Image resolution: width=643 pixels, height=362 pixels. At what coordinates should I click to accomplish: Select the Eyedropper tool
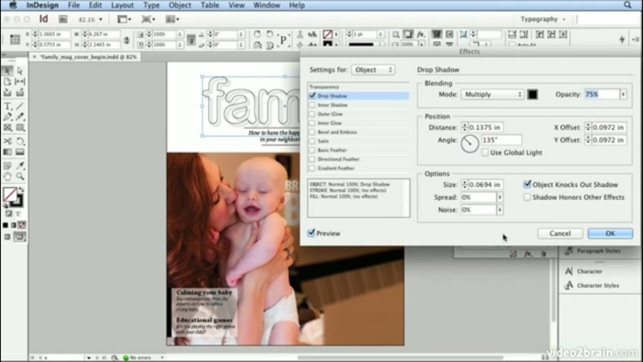point(20,166)
